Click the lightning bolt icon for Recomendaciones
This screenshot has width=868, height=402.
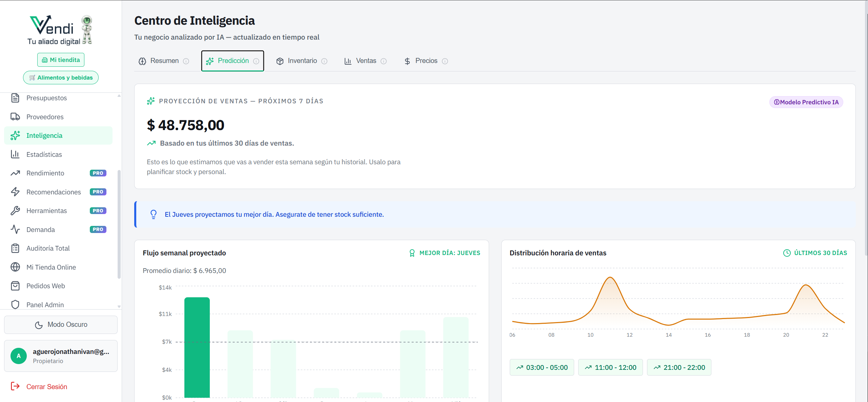point(15,192)
